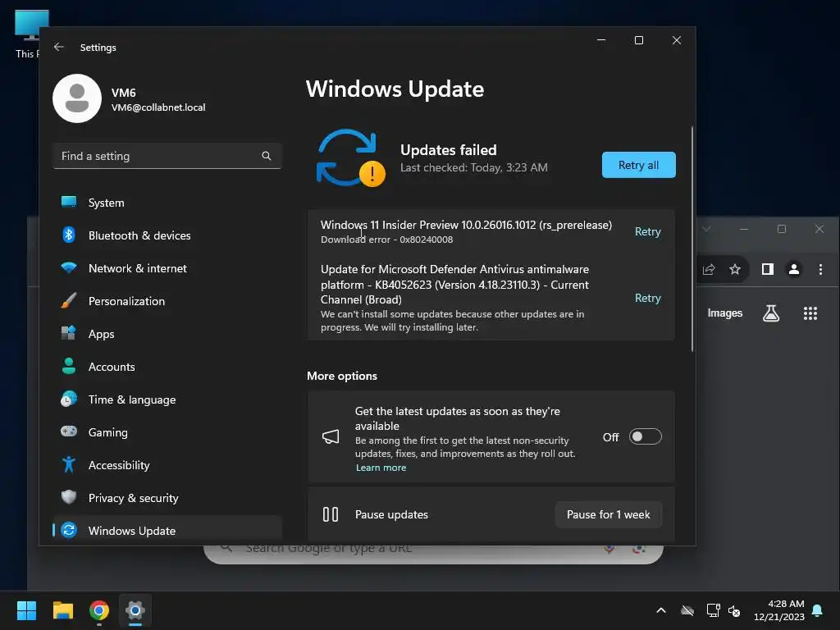Open Accessibility settings

167,465
